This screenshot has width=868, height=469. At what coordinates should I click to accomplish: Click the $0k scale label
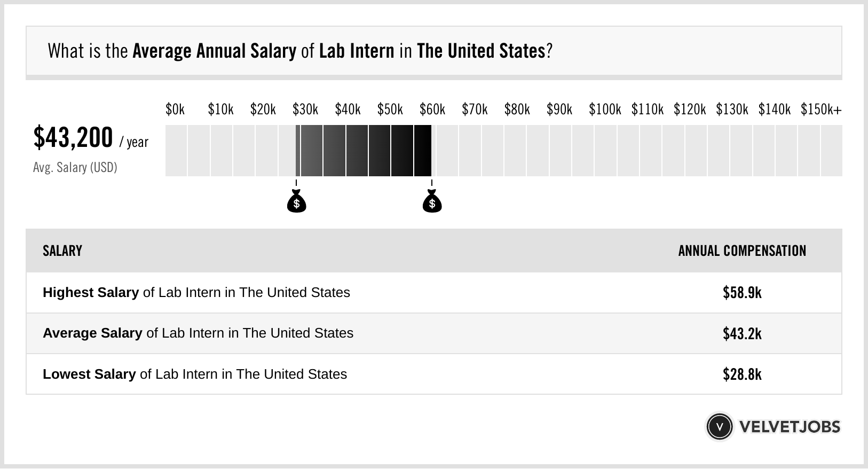click(x=175, y=110)
